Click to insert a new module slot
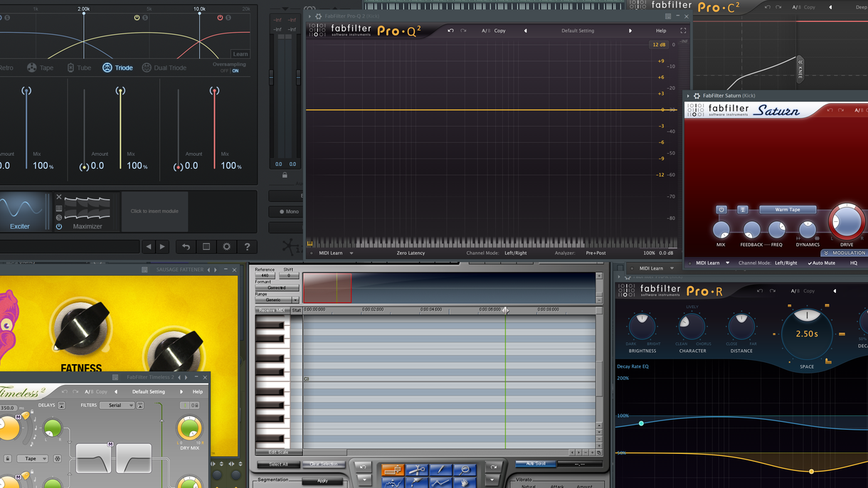 (154, 211)
